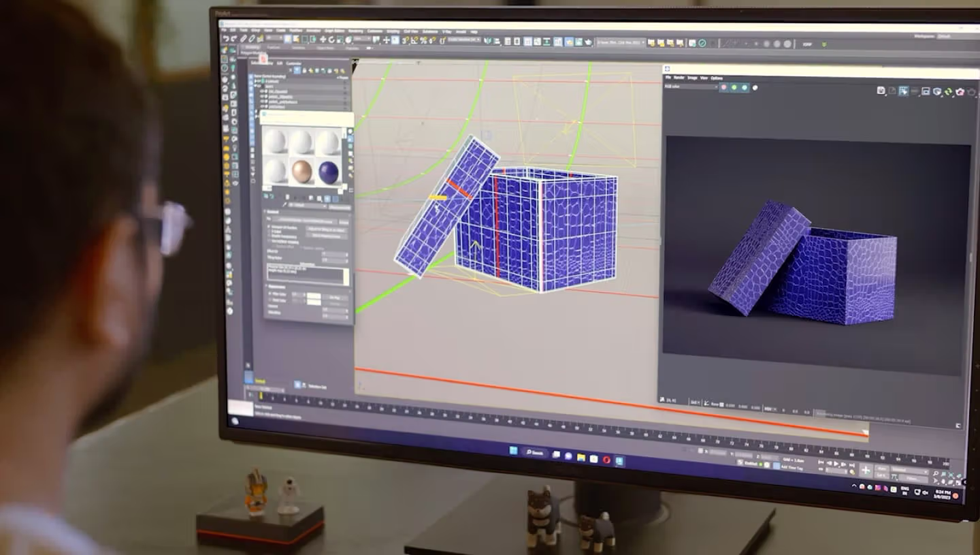The height and width of the screenshot is (555, 980).
Task: Open the selection filter dropdown
Action: click(274, 38)
